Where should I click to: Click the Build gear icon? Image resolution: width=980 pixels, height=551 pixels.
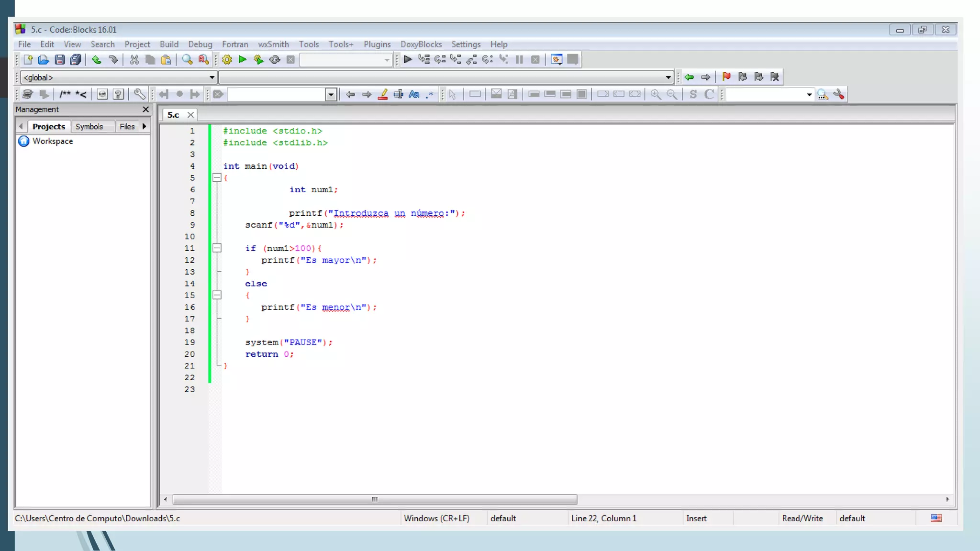pyautogui.click(x=227, y=60)
